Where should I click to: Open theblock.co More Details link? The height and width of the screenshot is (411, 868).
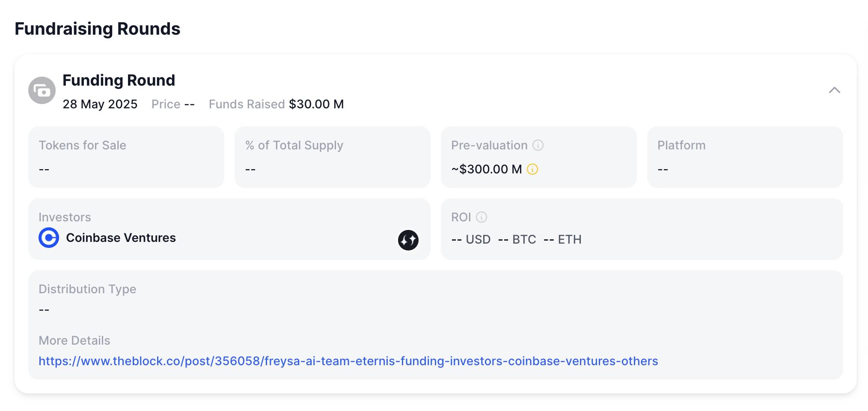tap(348, 361)
